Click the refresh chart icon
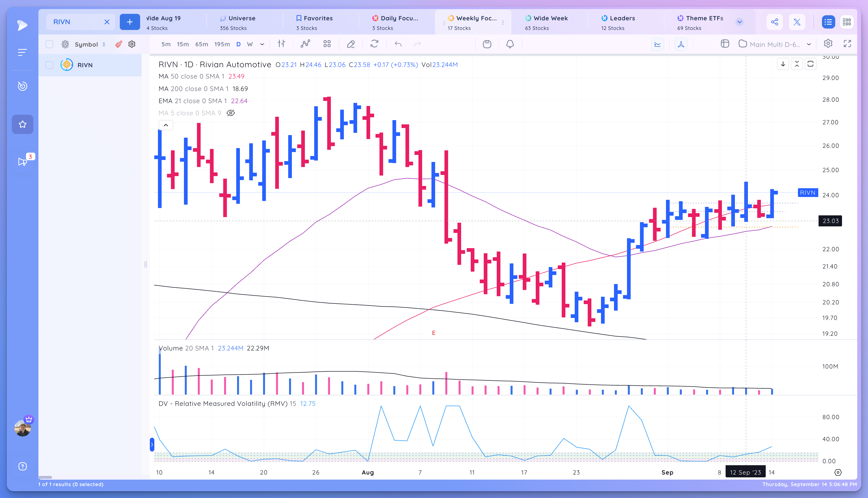The image size is (868, 498). (x=374, y=44)
